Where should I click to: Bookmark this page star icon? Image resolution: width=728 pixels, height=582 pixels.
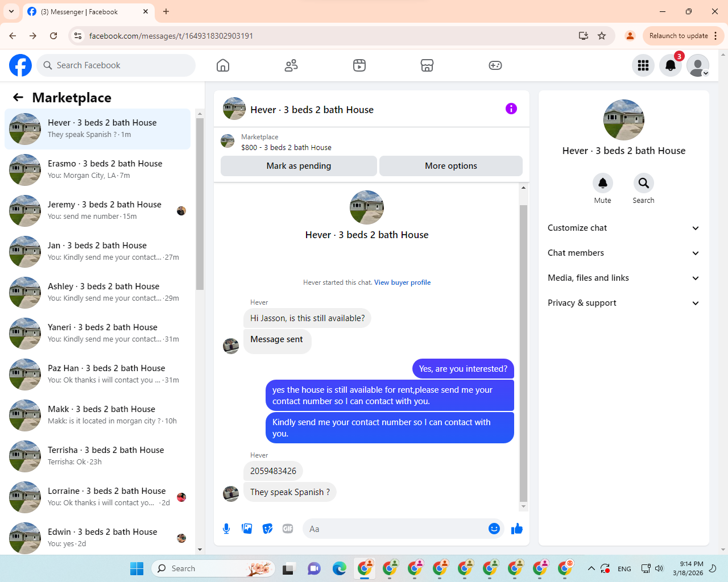(x=602, y=36)
